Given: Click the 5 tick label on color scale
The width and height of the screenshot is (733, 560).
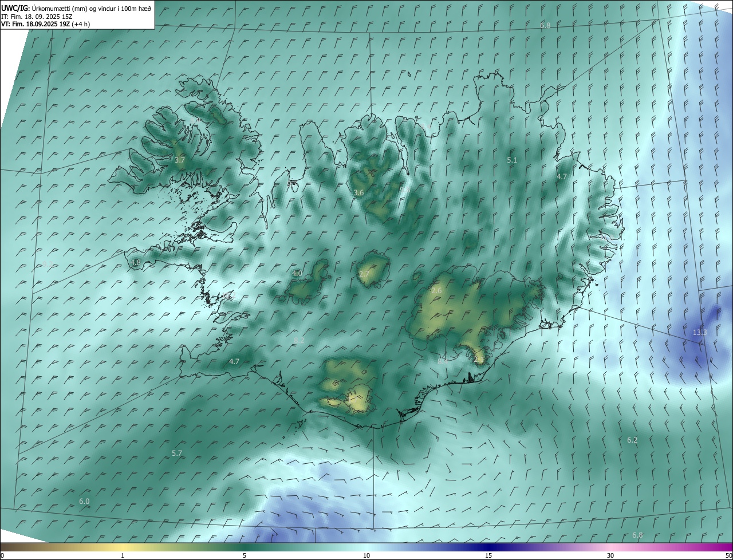Looking at the screenshot, I should tap(245, 555).
